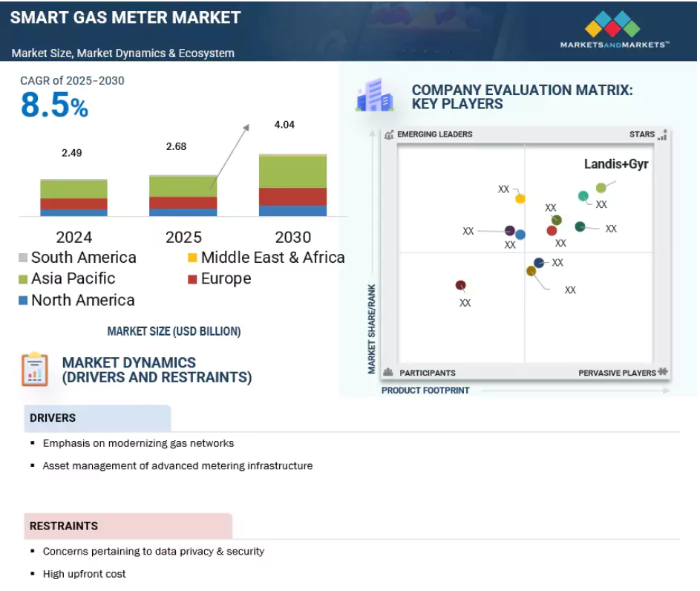This screenshot has width=700, height=591.
Task: Click the clipboard icon beside Market Dynamics
Action: click(35, 370)
